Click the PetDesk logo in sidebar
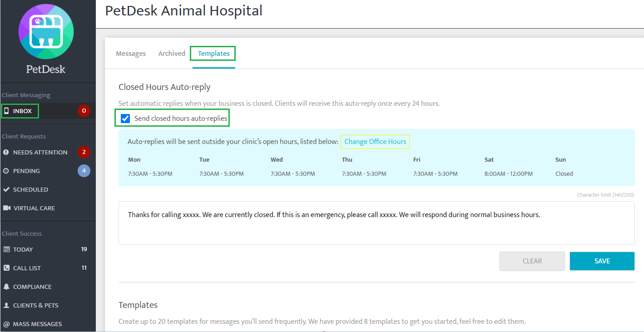644x332 pixels. 46,32
